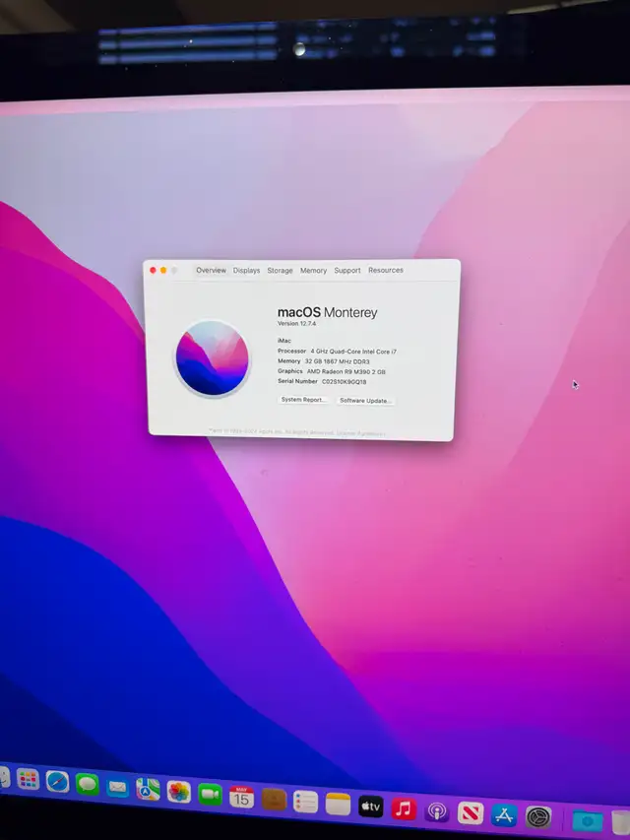Click the 32 GB 1867 MHz DDR3 text
Image resolution: width=630 pixels, height=840 pixels.
point(337,361)
